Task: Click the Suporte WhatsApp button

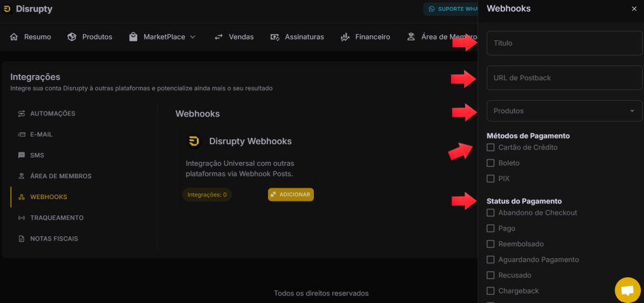Action: 452,9
